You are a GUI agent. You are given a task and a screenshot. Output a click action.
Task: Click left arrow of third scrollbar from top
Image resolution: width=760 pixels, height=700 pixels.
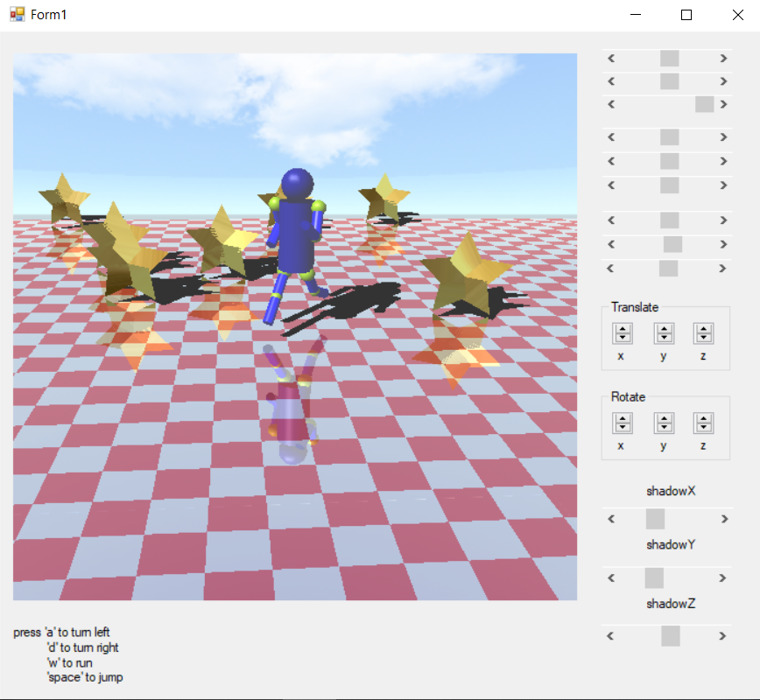[611, 104]
